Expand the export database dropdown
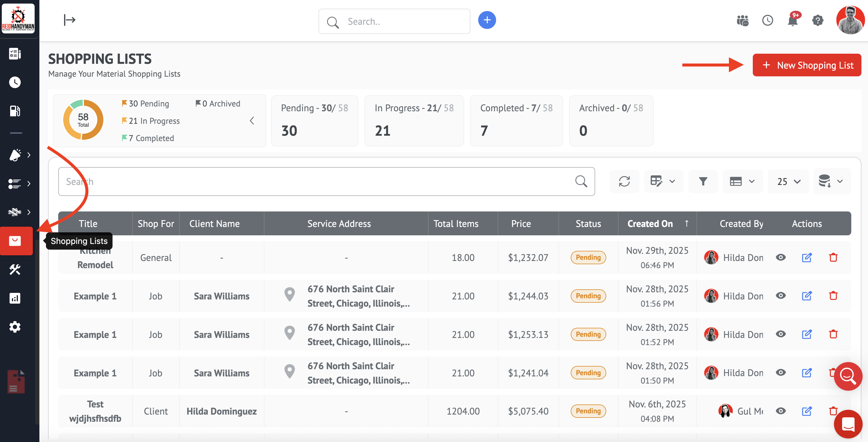Screen dimensions: 868x442 [x=832, y=181]
